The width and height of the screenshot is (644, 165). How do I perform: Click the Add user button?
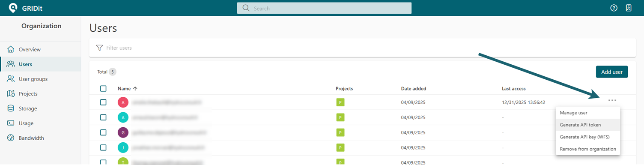tap(612, 72)
